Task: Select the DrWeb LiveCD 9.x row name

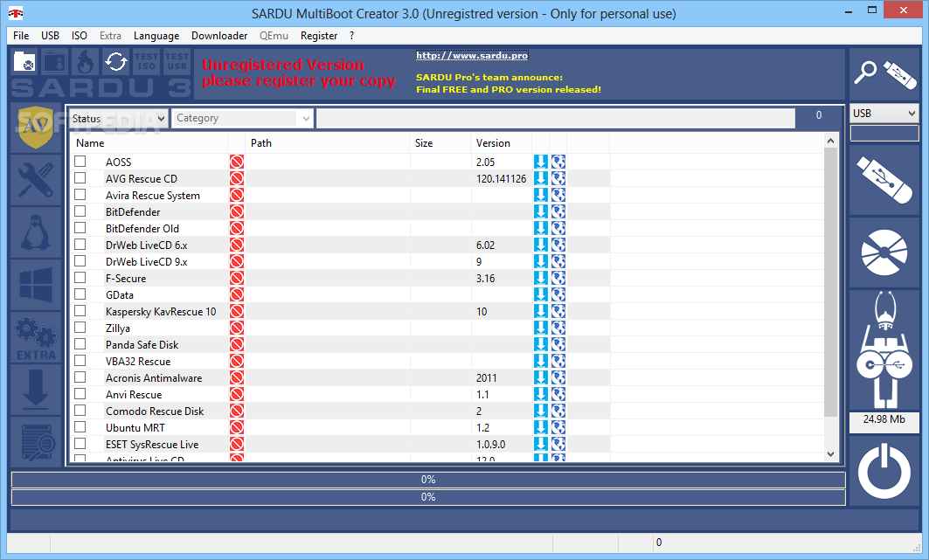Action: 146,261
